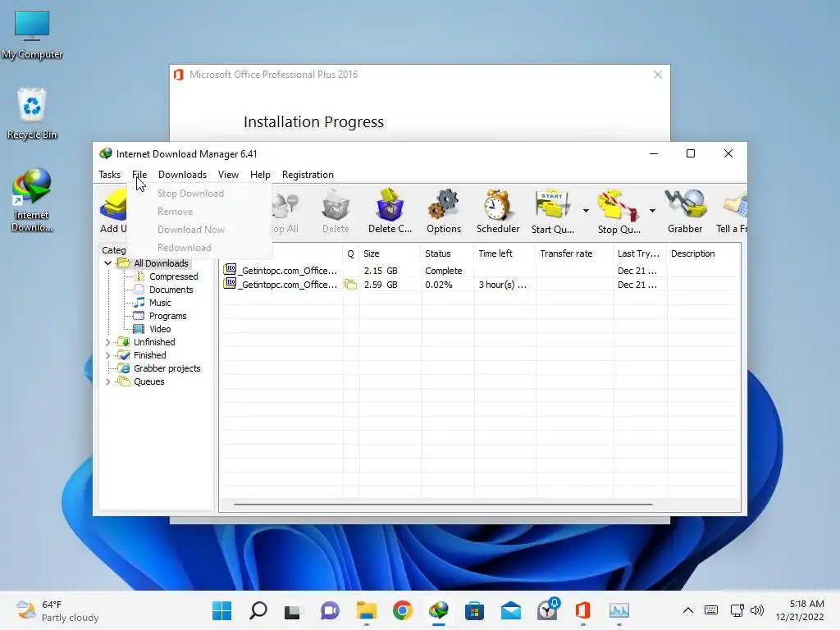Sort by the Description column header
Image resolution: width=840 pixels, height=630 pixels.
click(x=703, y=253)
